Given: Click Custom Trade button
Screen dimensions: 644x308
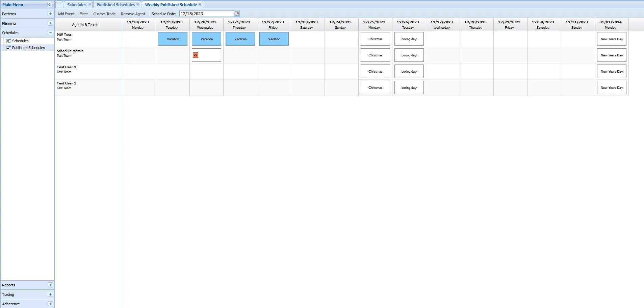Looking at the screenshot, I should [104, 14].
